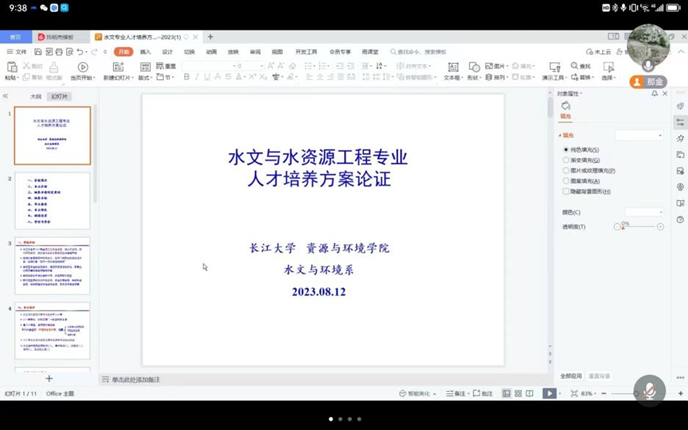
Task: Open the Insert (插入) ribbon tab
Action: coord(145,52)
